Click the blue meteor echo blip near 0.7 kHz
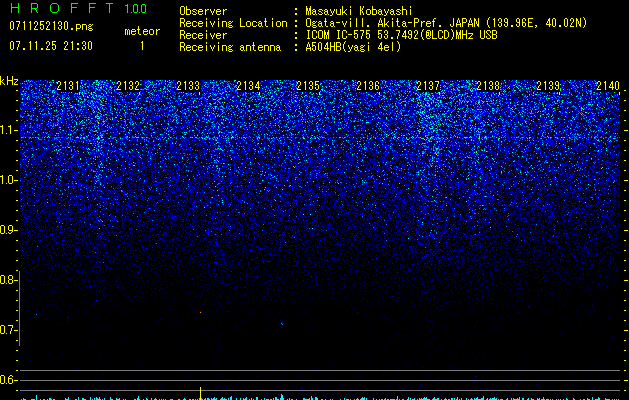 coord(282,323)
